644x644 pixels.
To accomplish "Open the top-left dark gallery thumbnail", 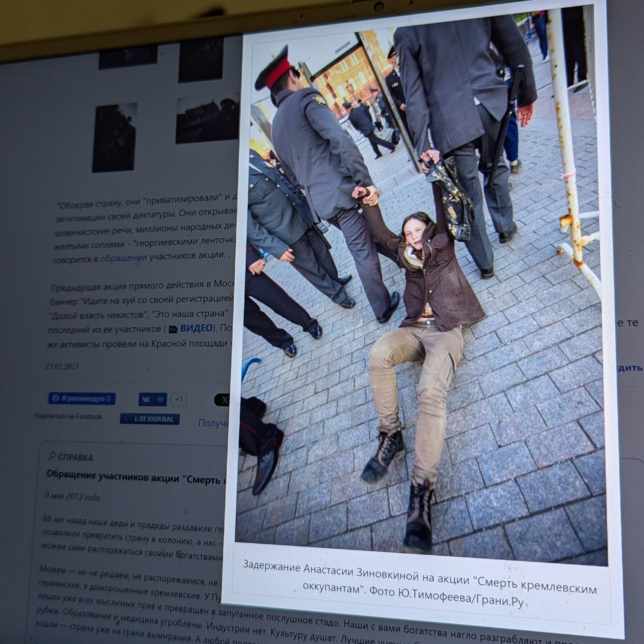I will point(128,58).
